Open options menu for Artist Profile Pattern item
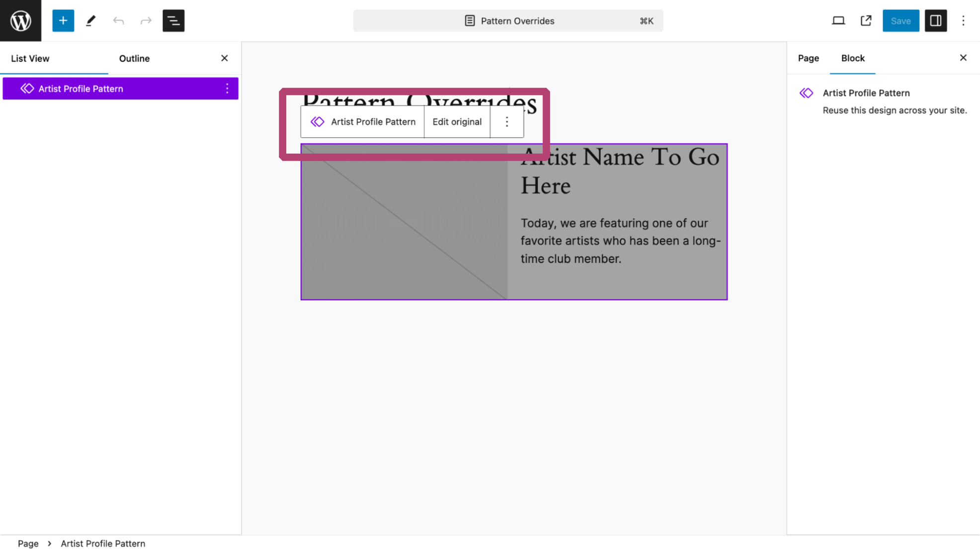 (227, 88)
